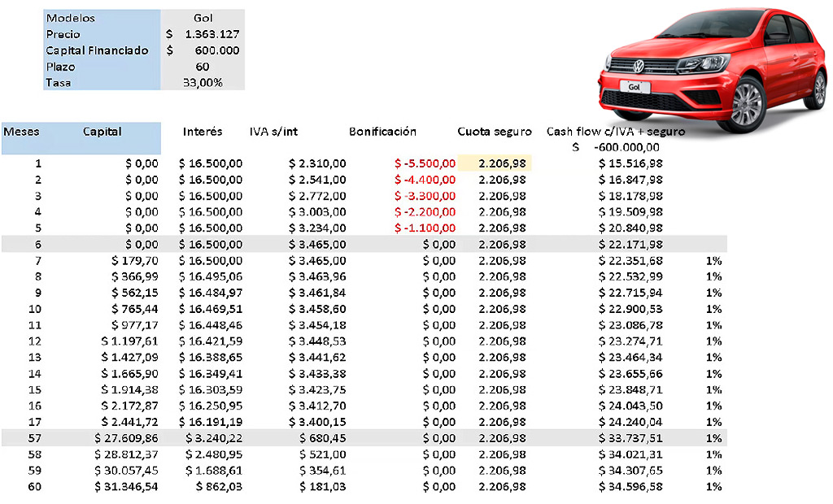The width and height of the screenshot is (833, 504).
Task: Select interest value $ 16.388,65
Action: pos(211,358)
